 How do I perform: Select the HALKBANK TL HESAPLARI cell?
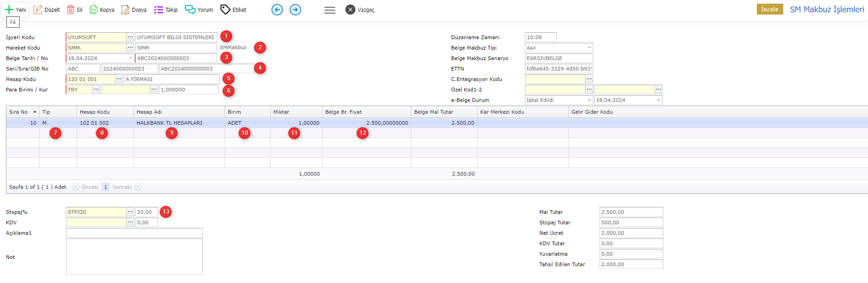[x=179, y=123]
